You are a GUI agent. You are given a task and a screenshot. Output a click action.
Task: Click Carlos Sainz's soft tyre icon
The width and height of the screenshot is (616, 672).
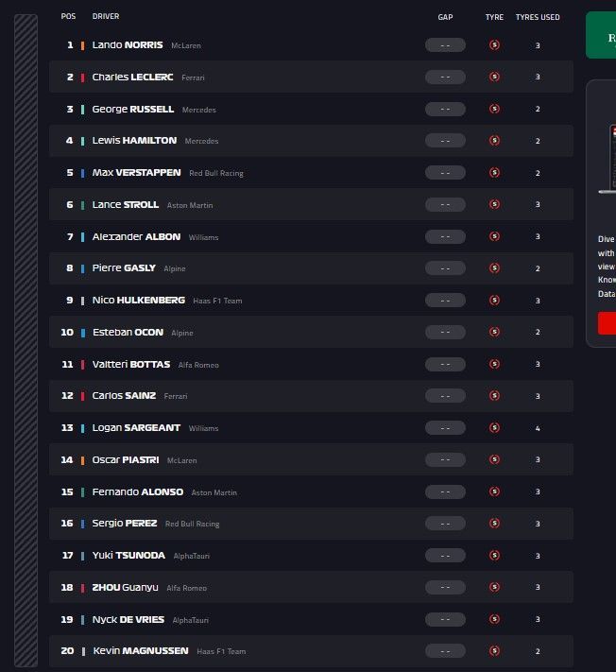[x=494, y=396]
